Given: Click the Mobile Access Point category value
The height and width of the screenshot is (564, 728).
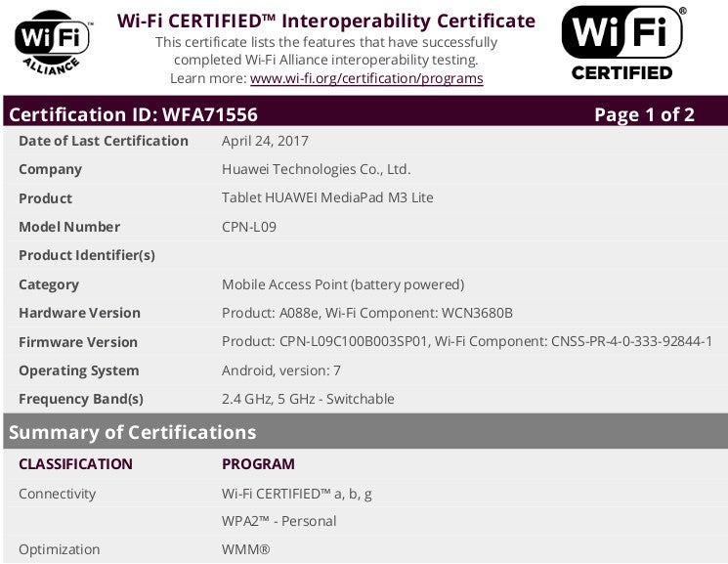Looking at the screenshot, I should [343, 284].
